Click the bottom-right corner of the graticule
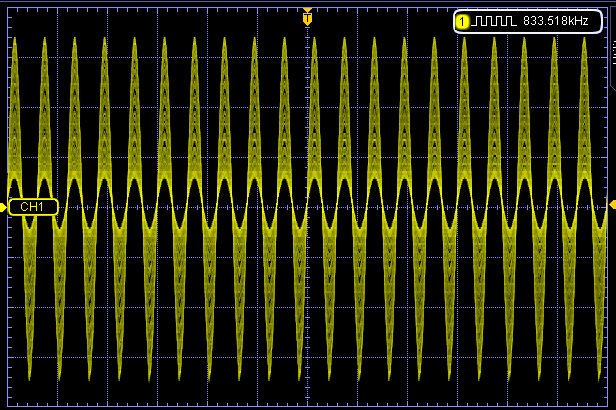The image size is (616, 410). coord(607,404)
